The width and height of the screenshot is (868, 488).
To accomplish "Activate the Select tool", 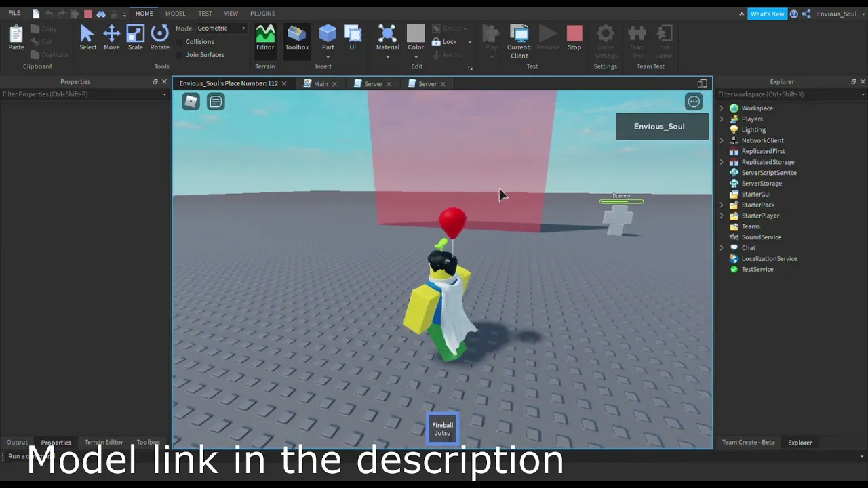I will click(x=87, y=37).
